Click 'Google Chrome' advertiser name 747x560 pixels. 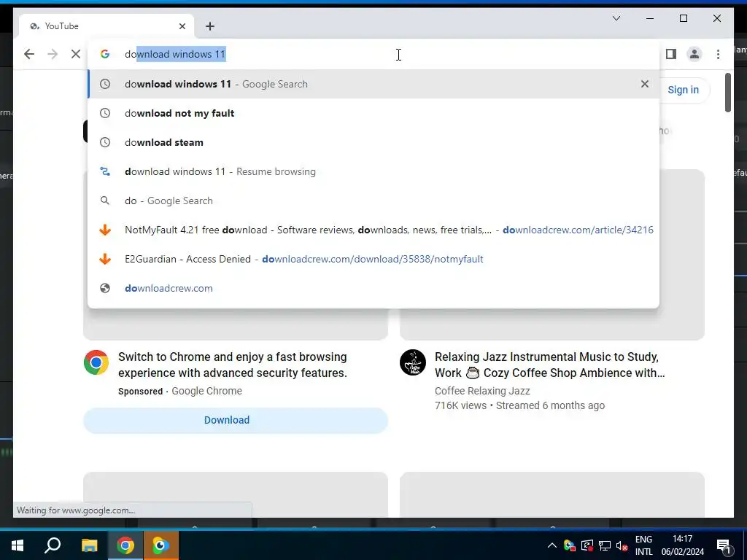coord(206,391)
